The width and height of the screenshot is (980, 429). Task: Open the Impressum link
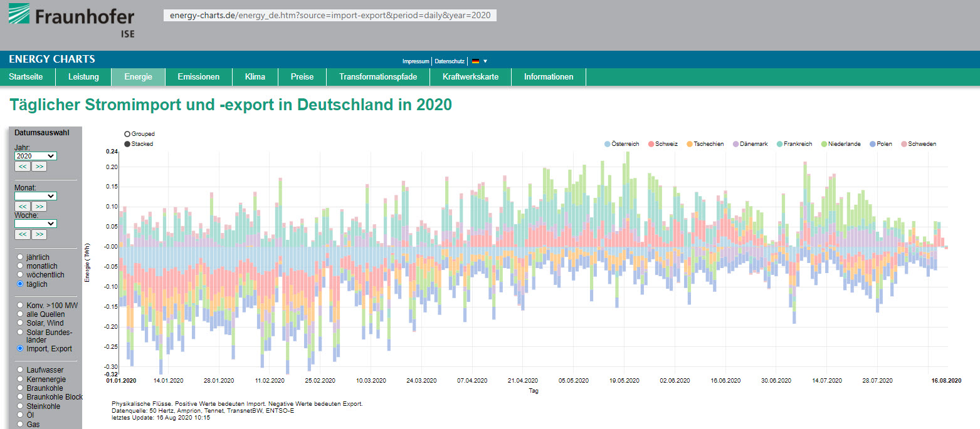tap(416, 61)
